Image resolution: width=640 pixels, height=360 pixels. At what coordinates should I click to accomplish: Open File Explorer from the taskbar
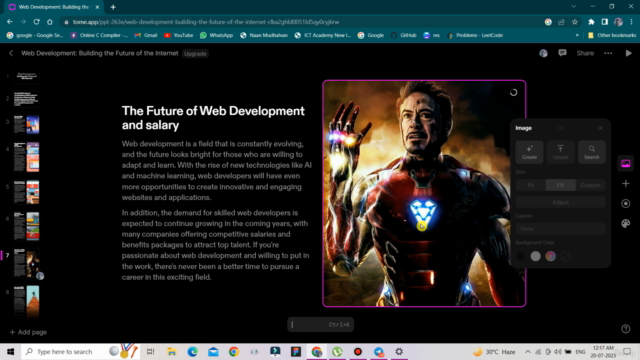coord(171,351)
